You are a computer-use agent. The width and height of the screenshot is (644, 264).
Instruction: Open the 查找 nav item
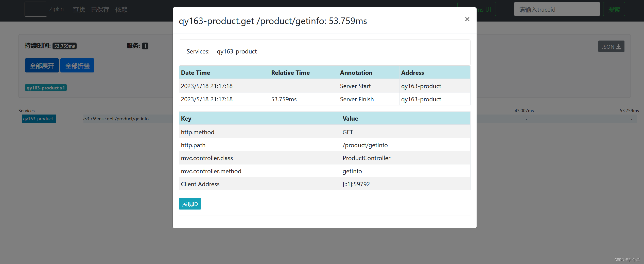click(79, 10)
